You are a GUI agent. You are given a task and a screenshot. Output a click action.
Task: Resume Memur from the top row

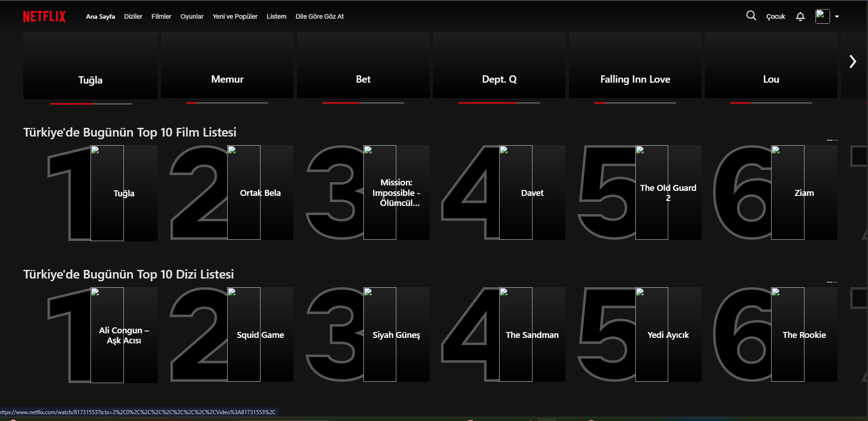pos(227,65)
